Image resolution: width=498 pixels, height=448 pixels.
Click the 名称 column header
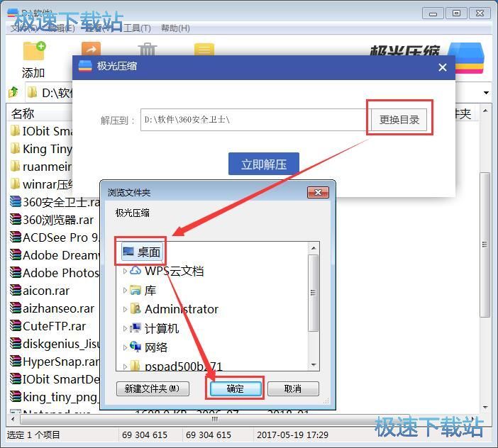click(x=23, y=113)
